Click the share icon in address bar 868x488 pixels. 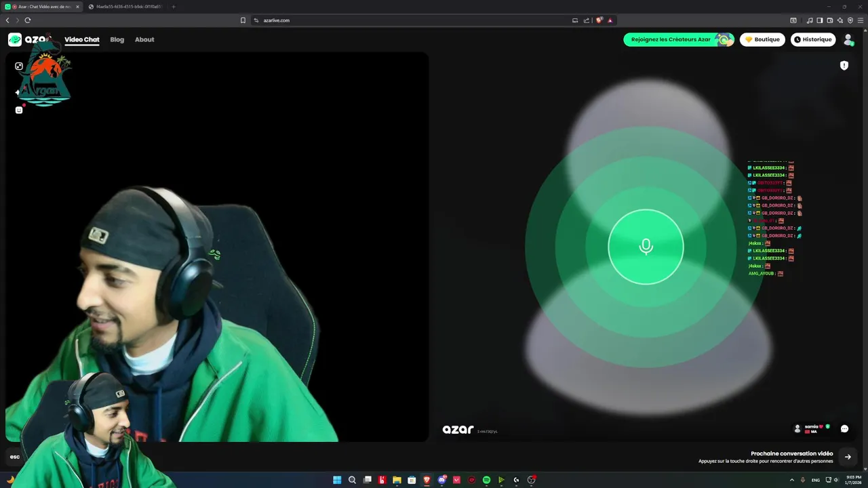(587, 20)
